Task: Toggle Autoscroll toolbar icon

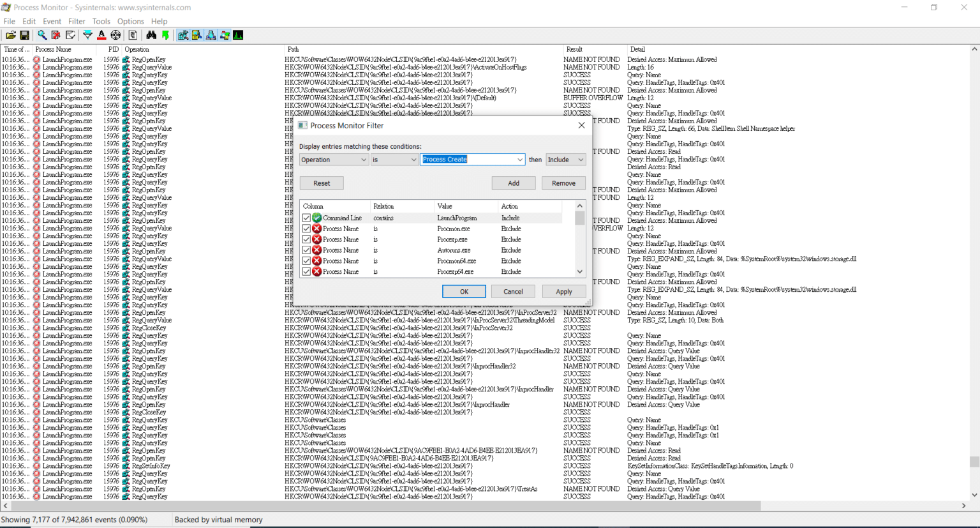Action: [56, 35]
